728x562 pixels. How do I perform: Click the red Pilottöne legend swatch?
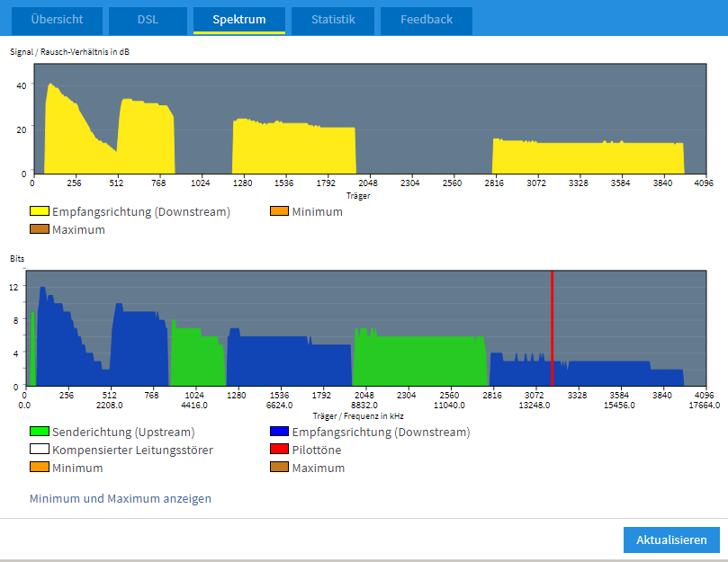[279, 450]
